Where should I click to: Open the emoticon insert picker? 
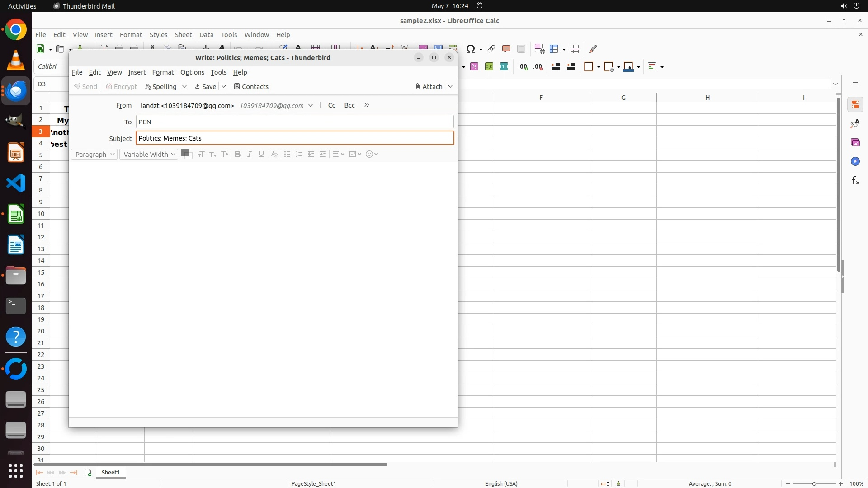[372, 155]
